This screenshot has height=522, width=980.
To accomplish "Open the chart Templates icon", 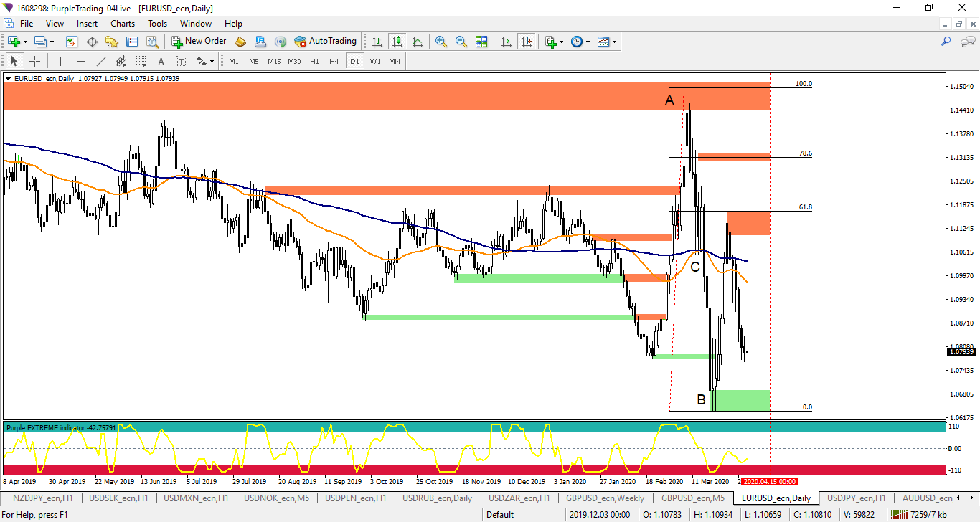I will click(603, 42).
